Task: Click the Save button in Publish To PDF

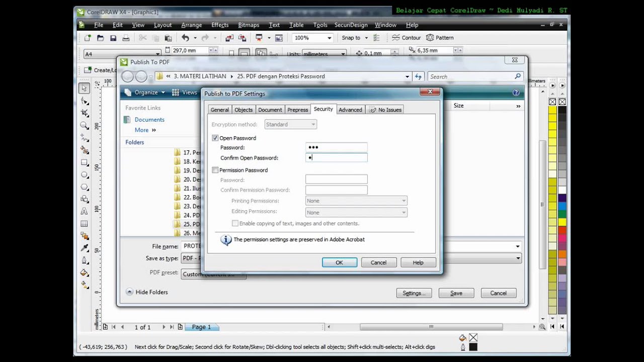Action: click(x=456, y=293)
